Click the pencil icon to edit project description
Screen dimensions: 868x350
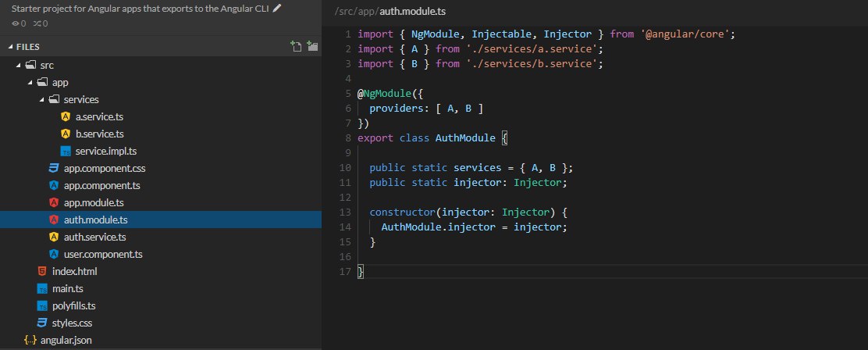[x=276, y=9]
